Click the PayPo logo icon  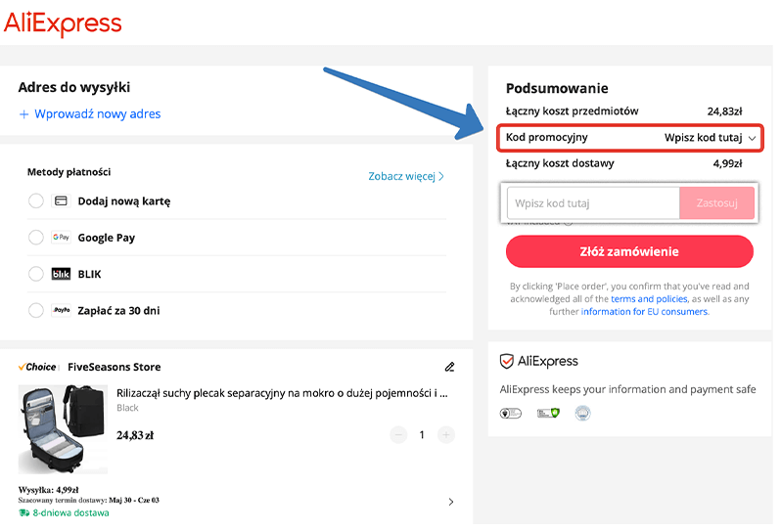pos(61,311)
